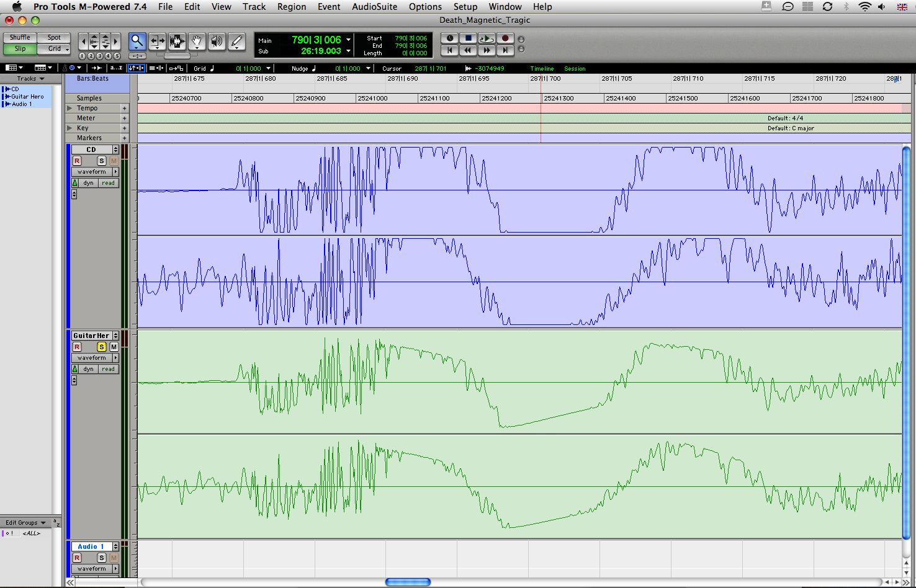This screenshot has height=588, width=916.
Task: Enable Grid edit mode
Action: (x=54, y=48)
